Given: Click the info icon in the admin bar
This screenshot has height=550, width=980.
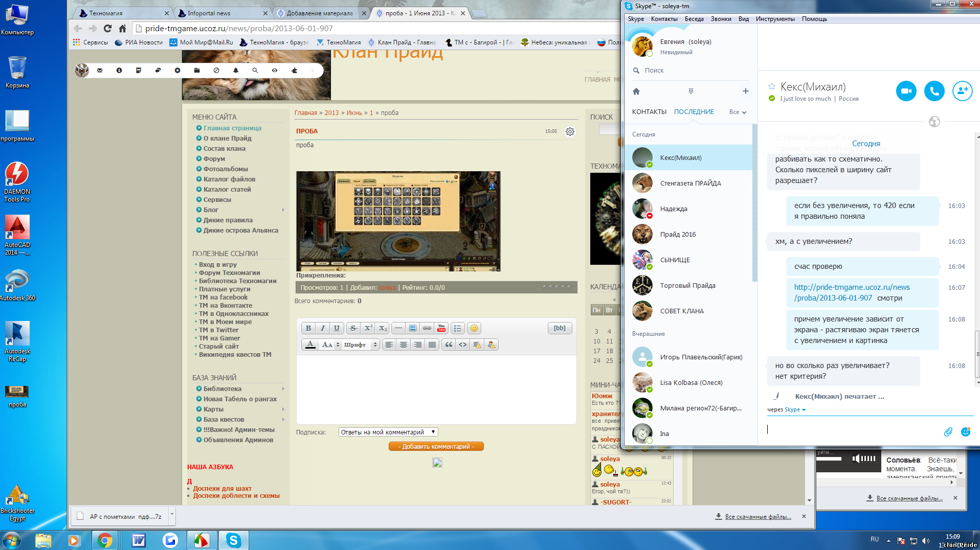Looking at the screenshot, I should click(x=119, y=71).
